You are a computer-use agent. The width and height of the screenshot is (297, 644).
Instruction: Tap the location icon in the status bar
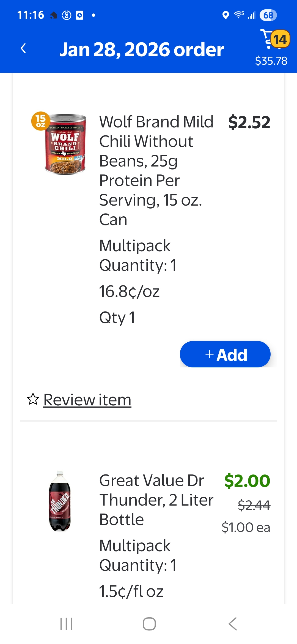[226, 15]
